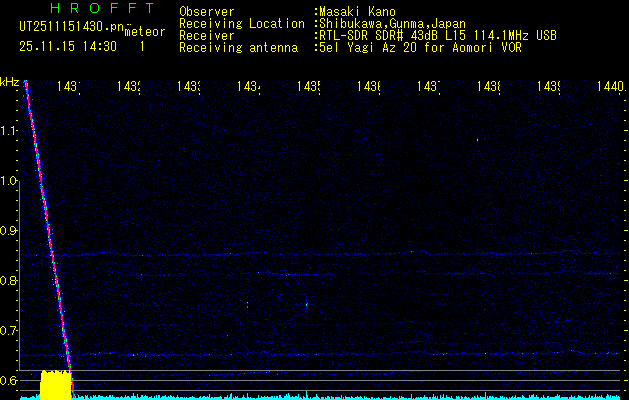The height and width of the screenshot is (400, 629).
Task: Click the 0.8 kHz frequency tick
Action: (x=9, y=280)
